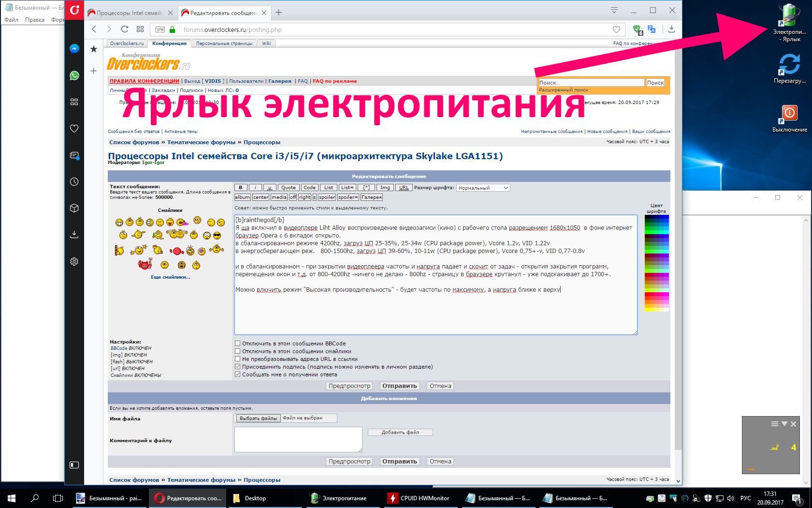Open the Windows Start menu
Viewport: 812px width, 508px height.
point(12,498)
